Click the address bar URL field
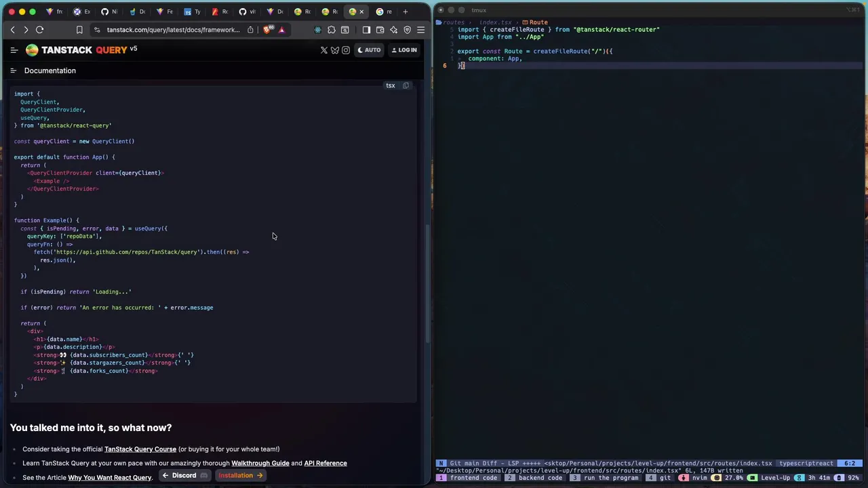This screenshot has width=868, height=488. coord(173,30)
